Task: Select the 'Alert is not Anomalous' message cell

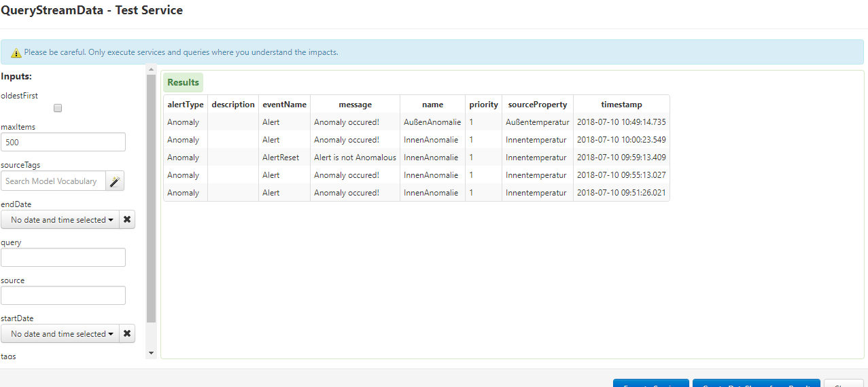Action: [355, 158]
